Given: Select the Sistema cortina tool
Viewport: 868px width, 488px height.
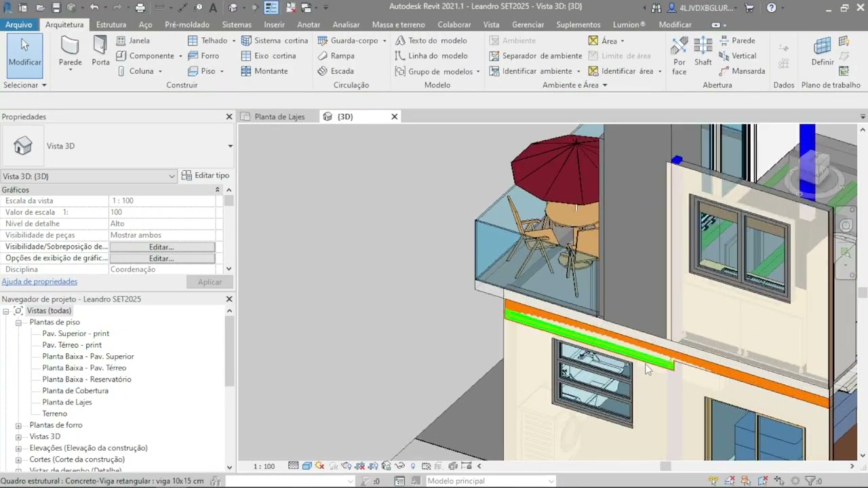Looking at the screenshot, I should coord(275,41).
